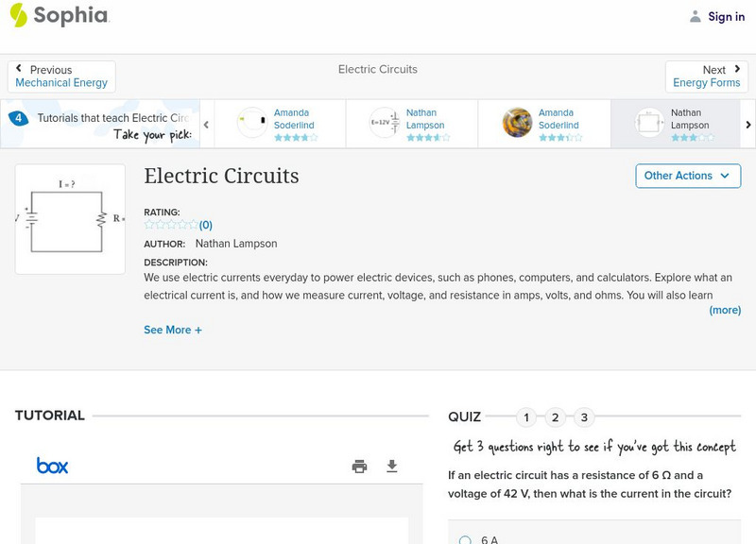Go to Next: Energy Forms
Viewport: 756px width, 544px height.
[x=707, y=76]
